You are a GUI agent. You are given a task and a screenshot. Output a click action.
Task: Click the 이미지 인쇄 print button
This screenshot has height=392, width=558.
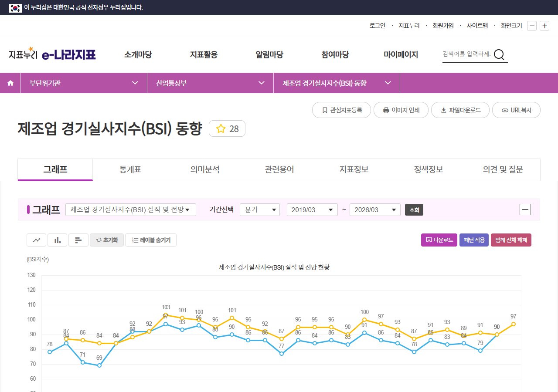tap(401, 110)
